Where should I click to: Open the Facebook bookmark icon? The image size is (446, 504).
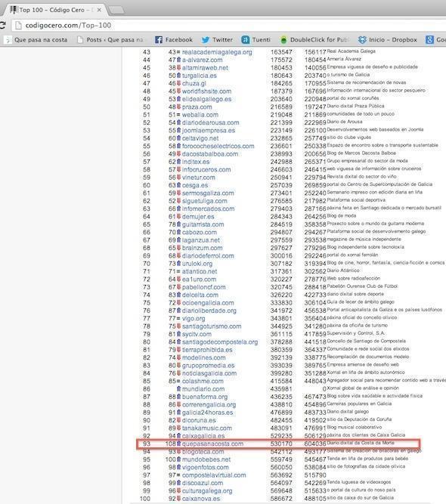coord(159,40)
